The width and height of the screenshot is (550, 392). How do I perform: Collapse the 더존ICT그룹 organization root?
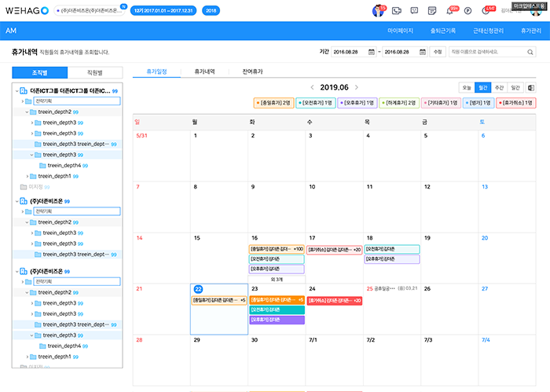16,91
